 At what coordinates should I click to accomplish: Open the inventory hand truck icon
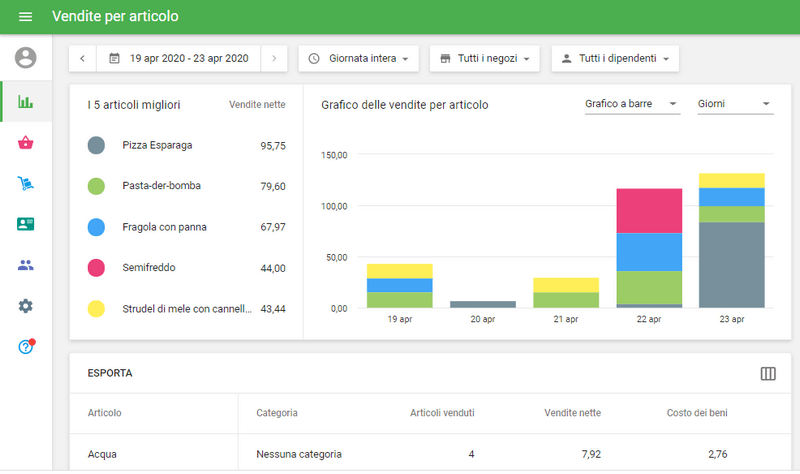26,184
